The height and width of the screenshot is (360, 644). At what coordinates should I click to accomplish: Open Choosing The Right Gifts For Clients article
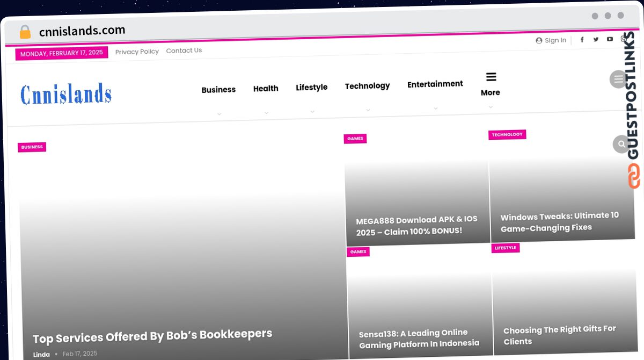click(560, 335)
